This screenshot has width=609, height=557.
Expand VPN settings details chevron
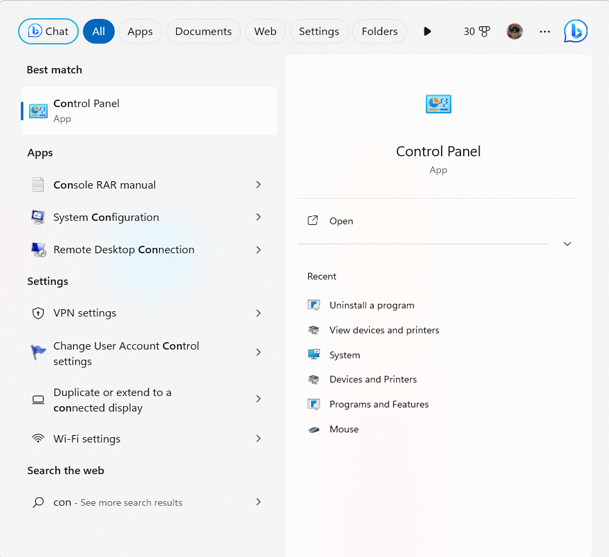click(x=258, y=313)
